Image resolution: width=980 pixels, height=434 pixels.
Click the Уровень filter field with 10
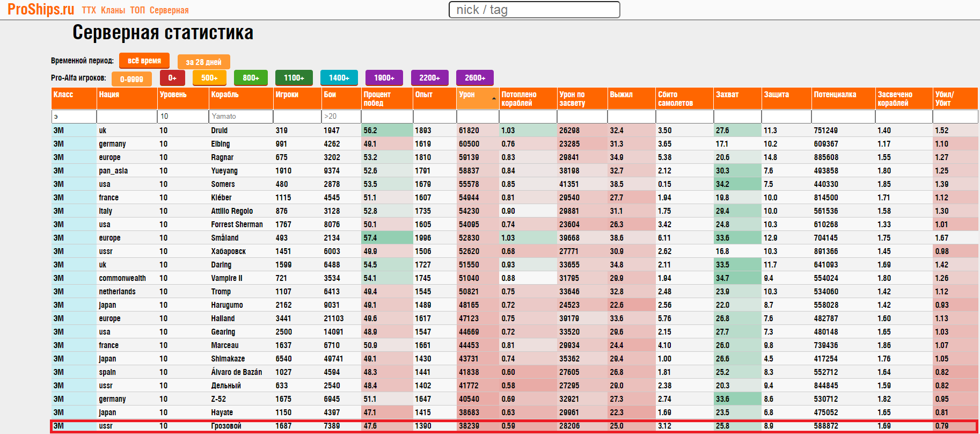click(x=183, y=116)
